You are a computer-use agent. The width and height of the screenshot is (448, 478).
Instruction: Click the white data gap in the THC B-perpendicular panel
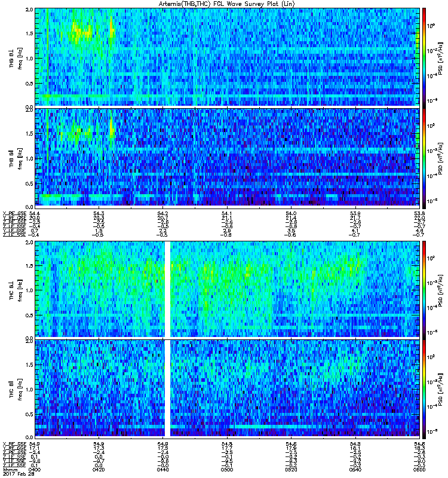tap(167, 289)
